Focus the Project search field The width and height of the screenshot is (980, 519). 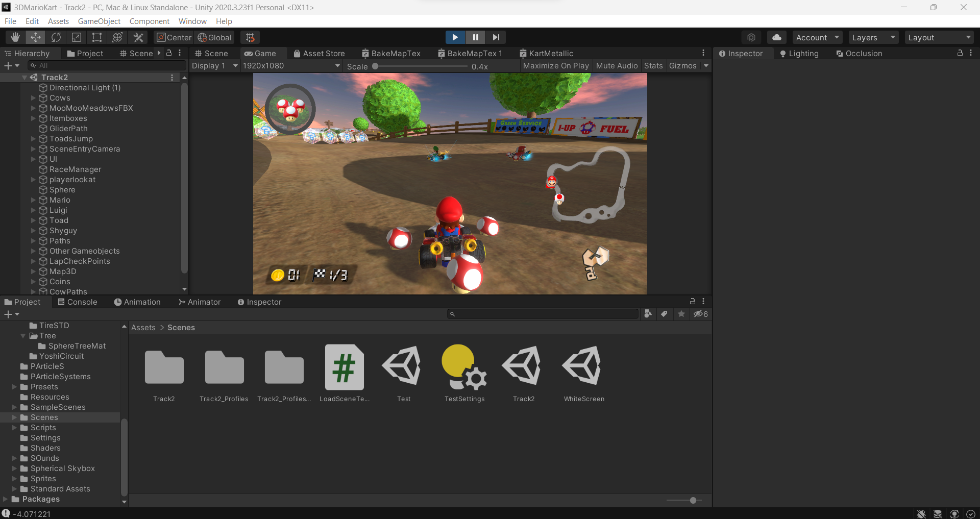[x=543, y=314]
